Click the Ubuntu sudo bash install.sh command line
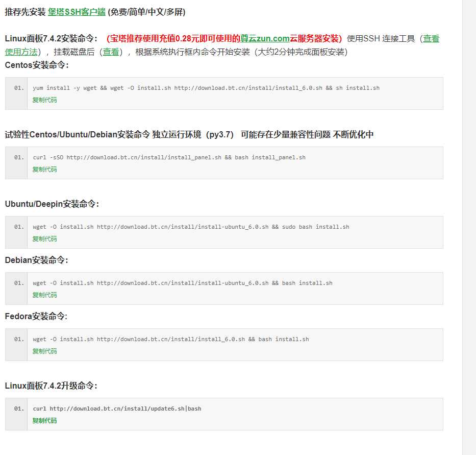The width and height of the screenshot is (476, 455). 191,227
